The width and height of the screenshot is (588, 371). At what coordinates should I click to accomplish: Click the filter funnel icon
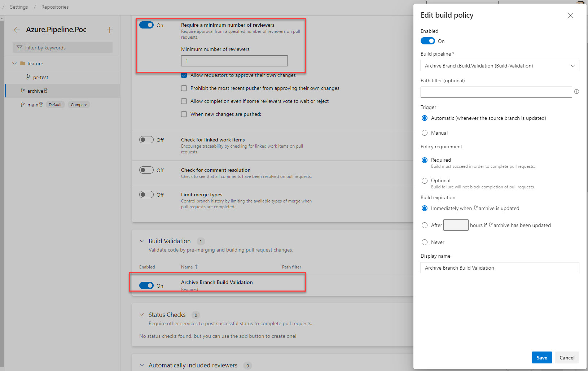[19, 47]
